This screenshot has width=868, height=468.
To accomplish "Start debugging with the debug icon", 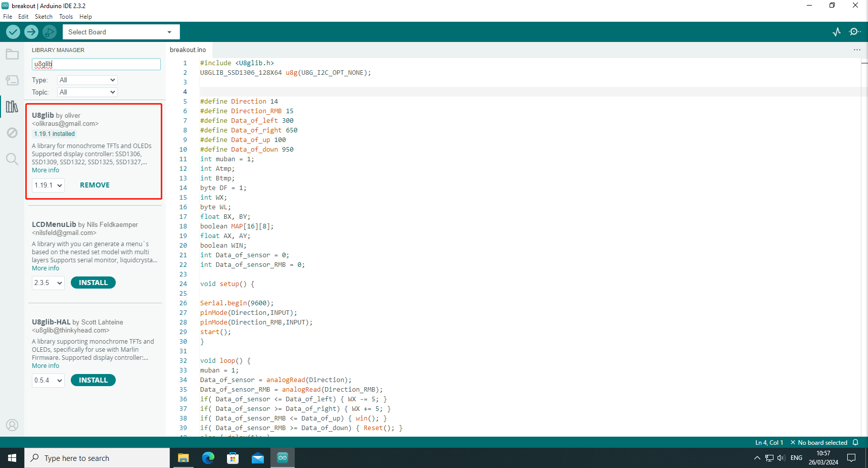I will 50,32.
